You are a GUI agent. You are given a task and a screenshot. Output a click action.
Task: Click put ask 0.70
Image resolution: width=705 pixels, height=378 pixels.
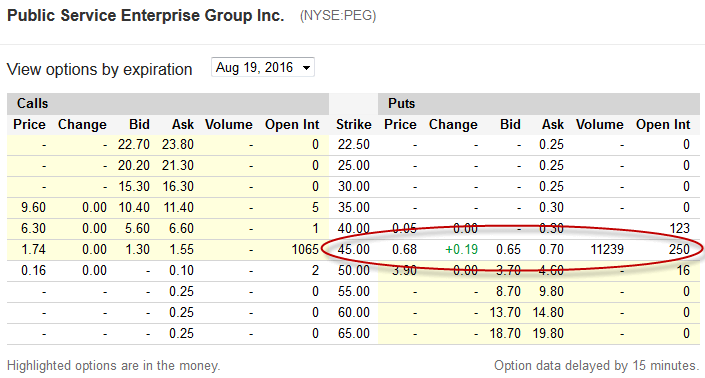pos(551,249)
